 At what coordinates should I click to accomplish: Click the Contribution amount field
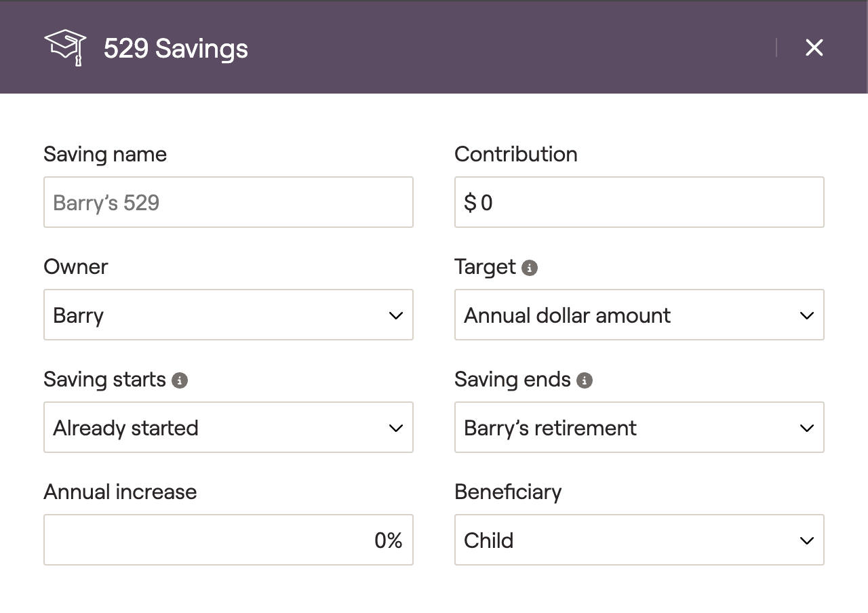click(639, 202)
